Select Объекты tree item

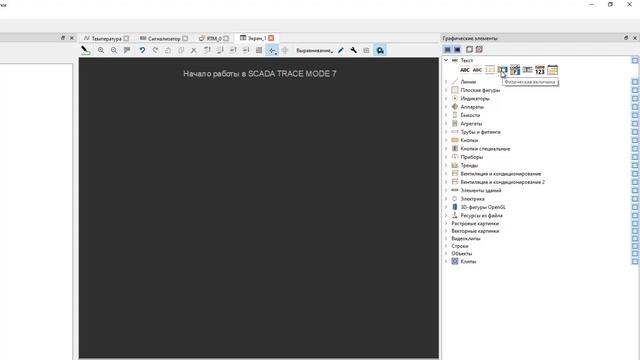tap(462, 253)
